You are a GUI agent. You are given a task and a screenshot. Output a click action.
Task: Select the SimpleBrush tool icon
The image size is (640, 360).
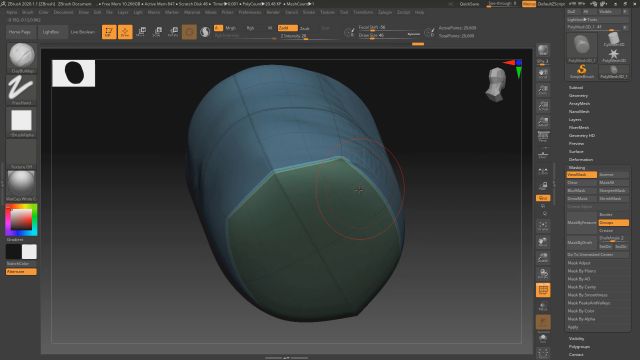(582, 70)
